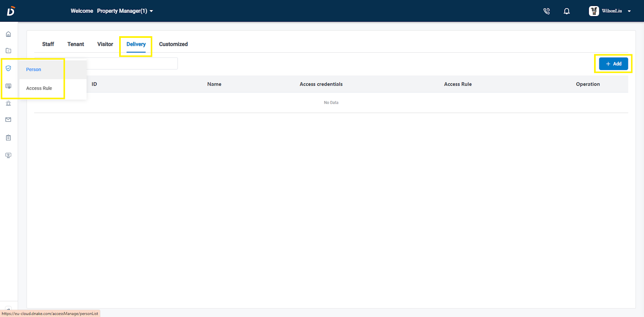Open the clipboard icon in sidebar
The image size is (644, 317).
click(x=8, y=138)
